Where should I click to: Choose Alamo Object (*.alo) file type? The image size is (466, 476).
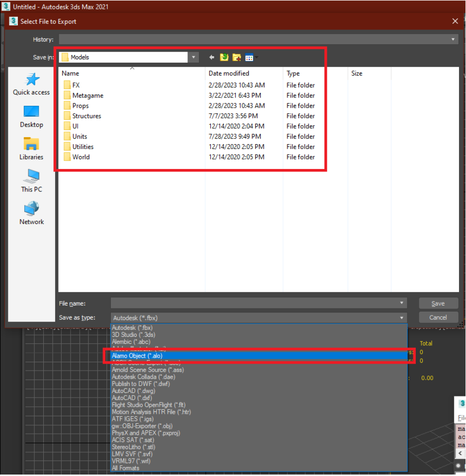[x=136, y=356]
